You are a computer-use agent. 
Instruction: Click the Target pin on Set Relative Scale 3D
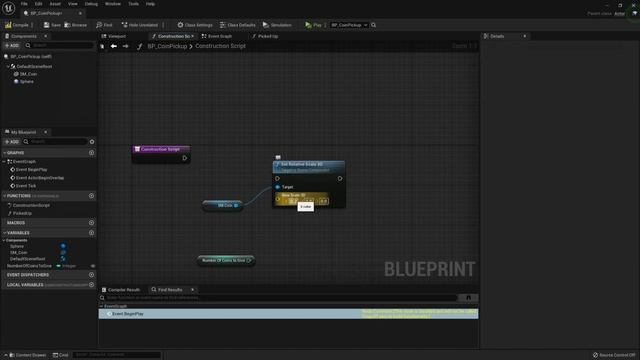click(x=278, y=187)
